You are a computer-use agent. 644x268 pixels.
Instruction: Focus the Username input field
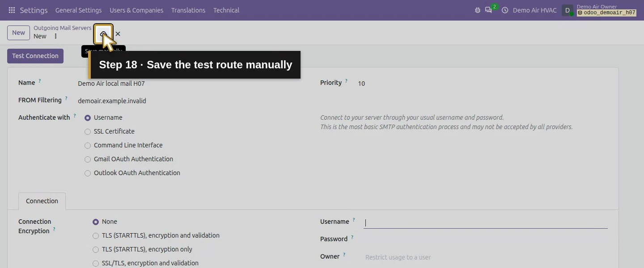pyautogui.click(x=485, y=222)
